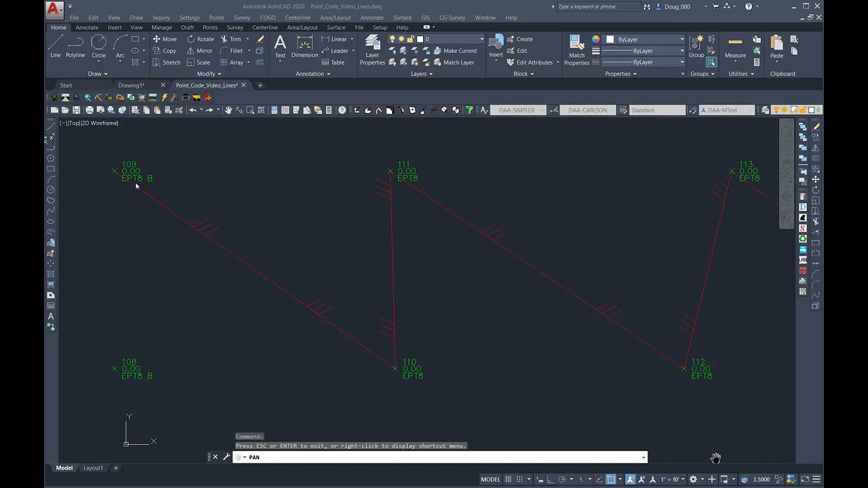Switch to the Drawing1 document tab
Viewport: 868px width, 488px height.
(x=131, y=85)
